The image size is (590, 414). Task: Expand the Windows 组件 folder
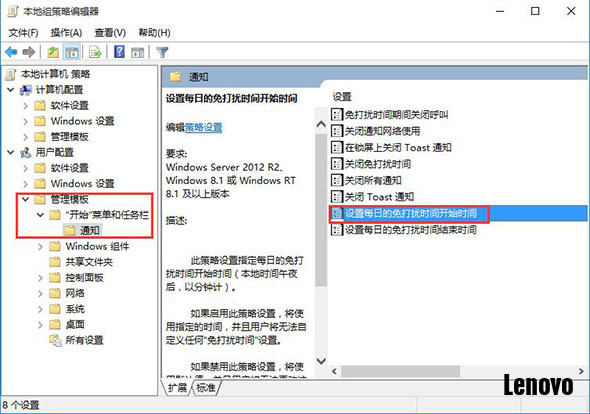tap(41, 247)
